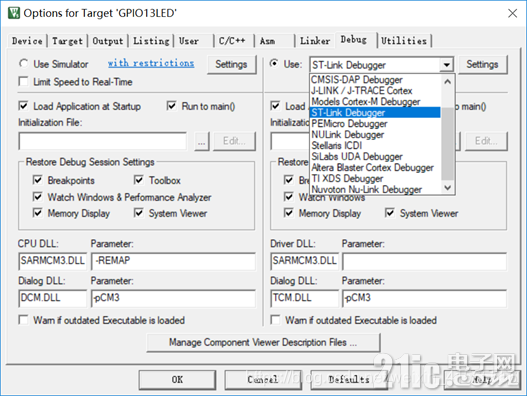Choose Models Cortex-M Debugger from list
This screenshot has width=527, height=396.
click(375, 102)
